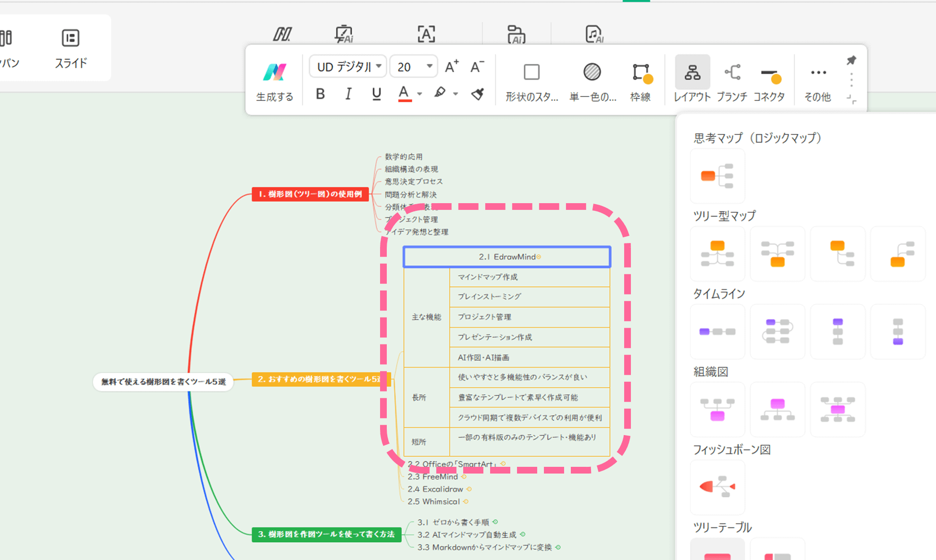Expand 3.3 Markdownからマインドマップに変換 node
Screen dimensions: 936x560
click(x=558, y=547)
